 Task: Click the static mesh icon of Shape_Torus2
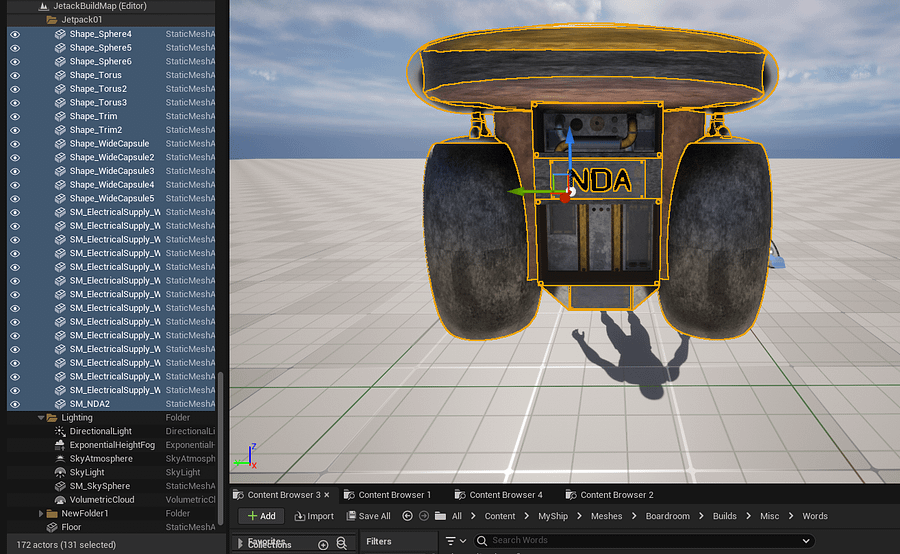pyautogui.click(x=60, y=89)
